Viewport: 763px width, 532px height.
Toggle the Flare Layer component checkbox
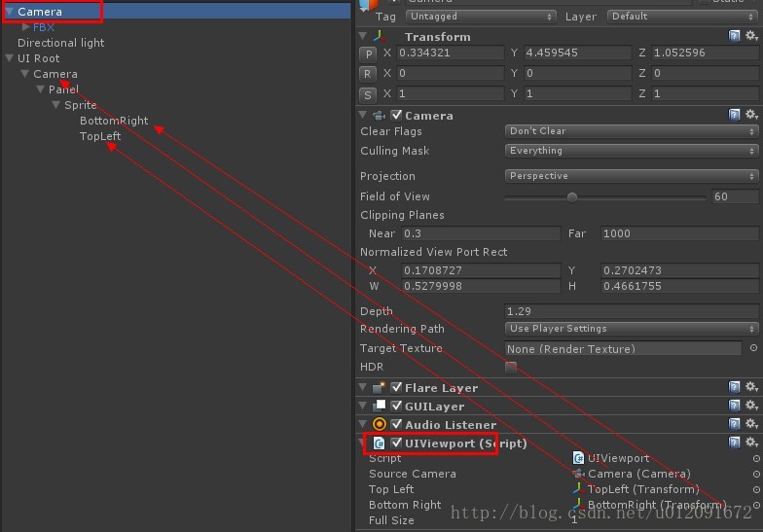[x=397, y=387]
